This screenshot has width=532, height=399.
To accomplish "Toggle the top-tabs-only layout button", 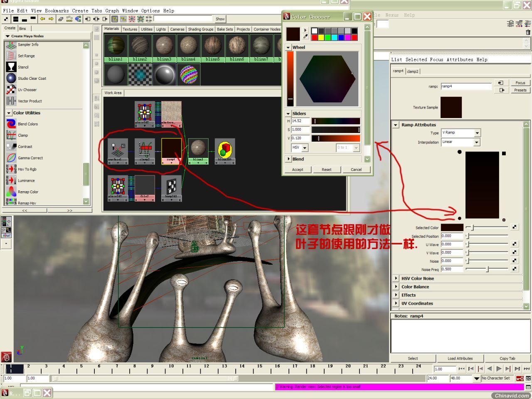I will click(33, 19).
